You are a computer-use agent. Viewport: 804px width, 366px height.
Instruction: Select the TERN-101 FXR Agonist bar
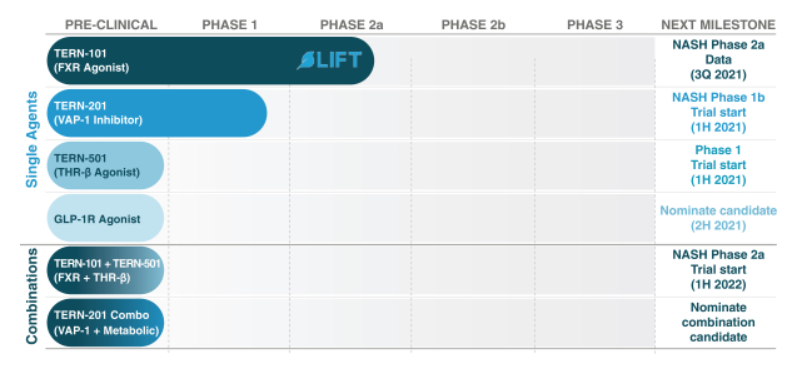tap(210, 60)
